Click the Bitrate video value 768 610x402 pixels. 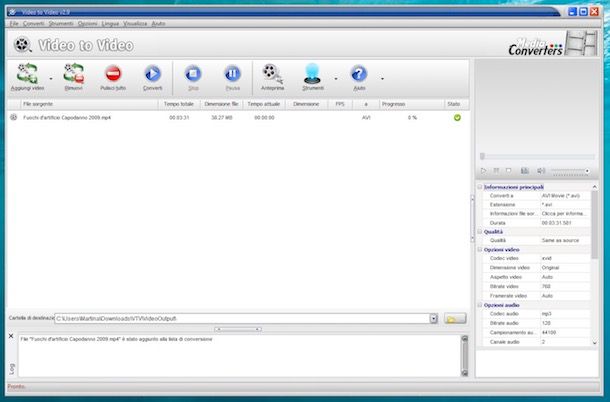(x=546, y=286)
